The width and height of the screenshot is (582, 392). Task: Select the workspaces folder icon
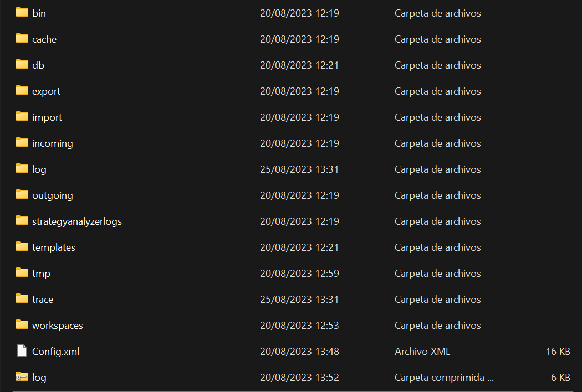(x=22, y=325)
